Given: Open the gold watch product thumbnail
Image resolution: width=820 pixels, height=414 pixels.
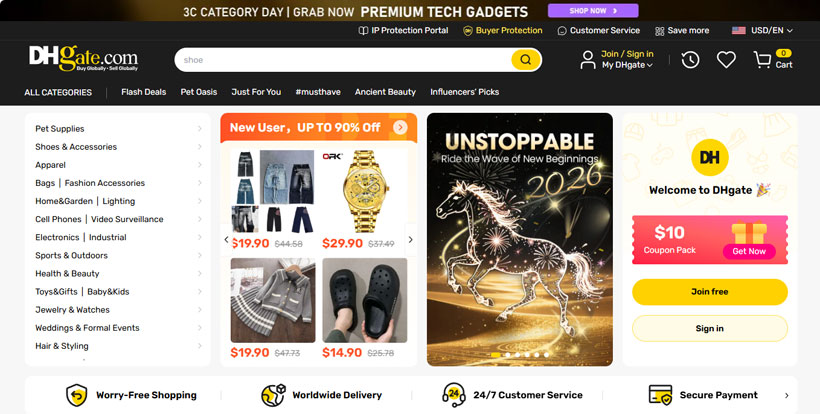Looking at the screenshot, I should [x=365, y=192].
